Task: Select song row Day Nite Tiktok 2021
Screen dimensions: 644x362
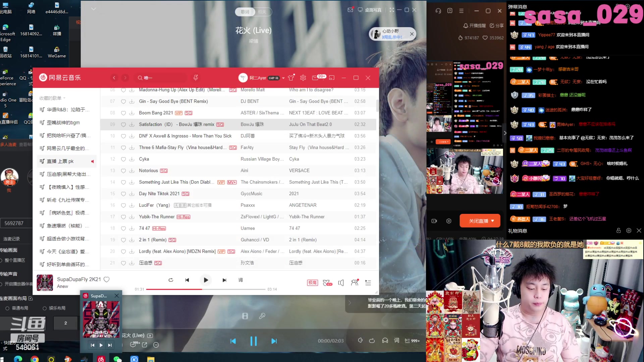Action: point(238,194)
